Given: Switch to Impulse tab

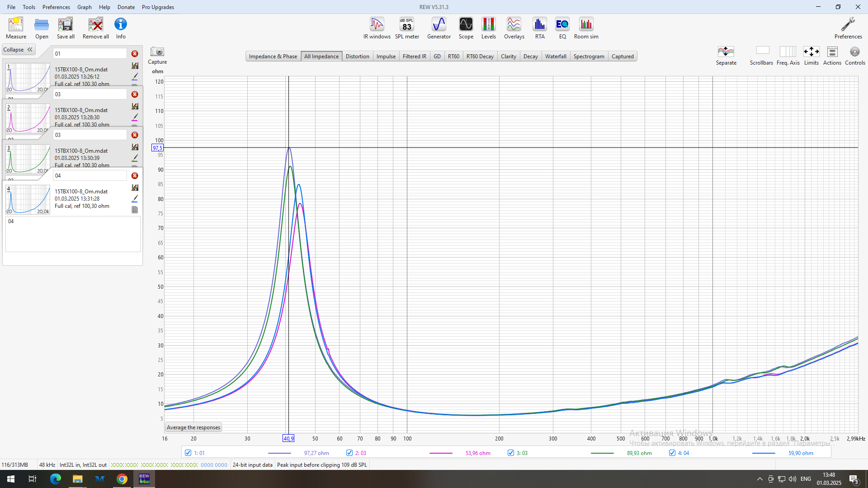Looking at the screenshot, I should click(x=386, y=56).
